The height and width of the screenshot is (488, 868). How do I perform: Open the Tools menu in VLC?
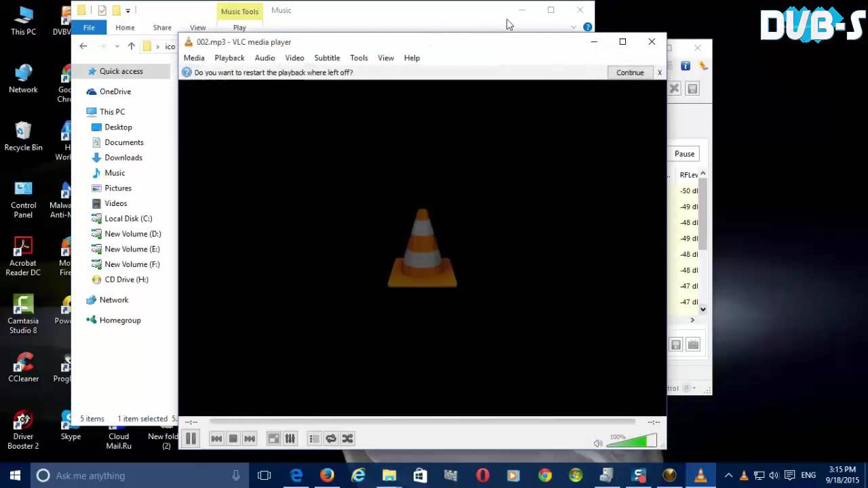coord(359,58)
